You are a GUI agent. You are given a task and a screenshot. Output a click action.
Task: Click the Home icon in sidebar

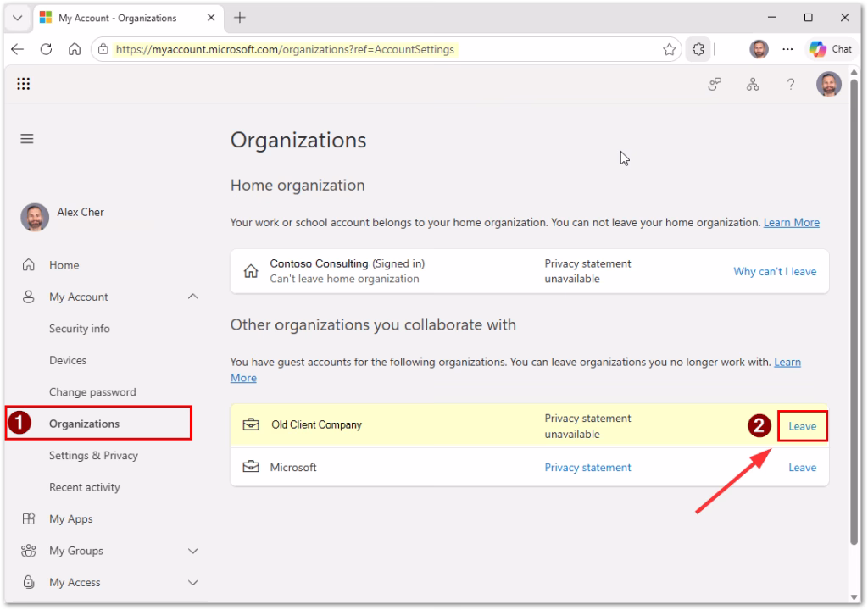[29, 264]
